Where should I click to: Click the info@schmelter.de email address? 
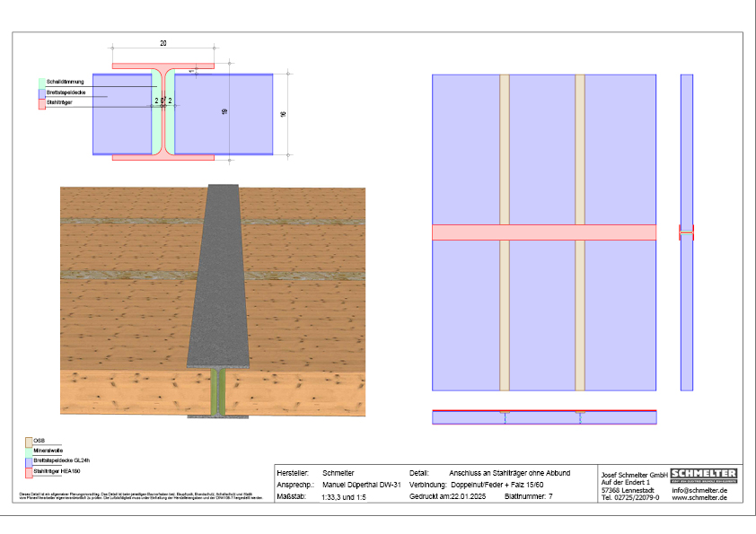(x=699, y=490)
